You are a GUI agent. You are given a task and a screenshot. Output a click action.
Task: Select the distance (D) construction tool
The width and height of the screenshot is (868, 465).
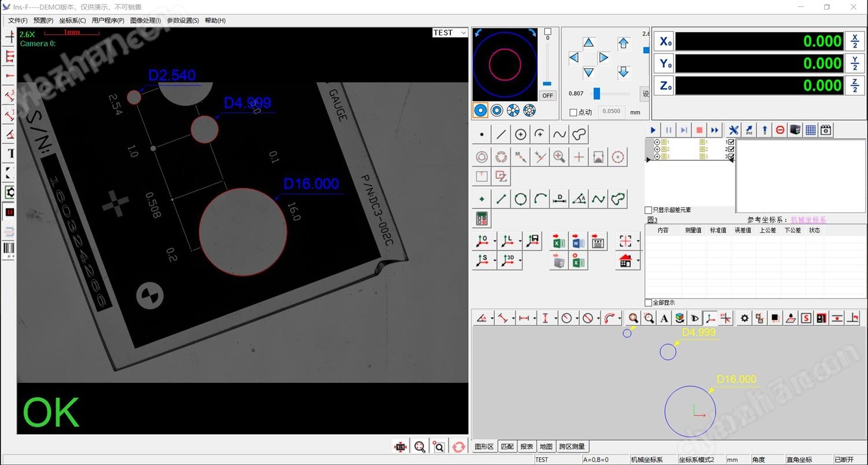click(560, 199)
